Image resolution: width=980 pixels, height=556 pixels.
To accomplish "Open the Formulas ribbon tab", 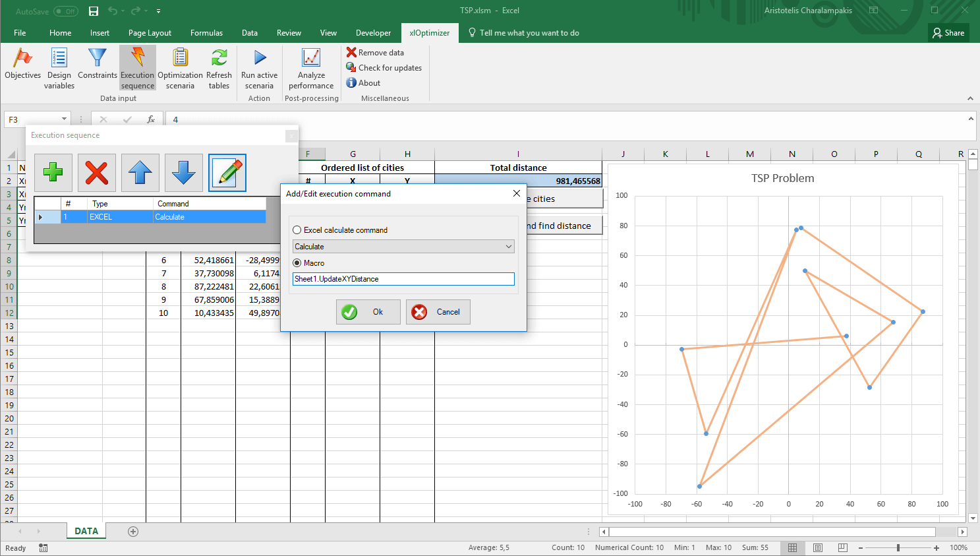I will click(x=206, y=33).
